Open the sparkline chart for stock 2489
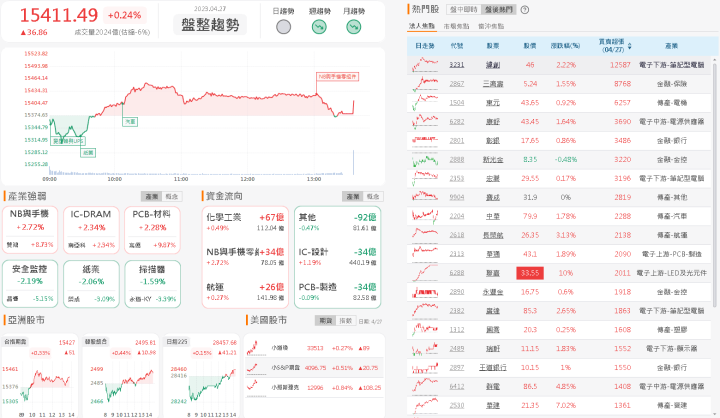The width and height of the screenshot is (720, 418). (425, 349)
